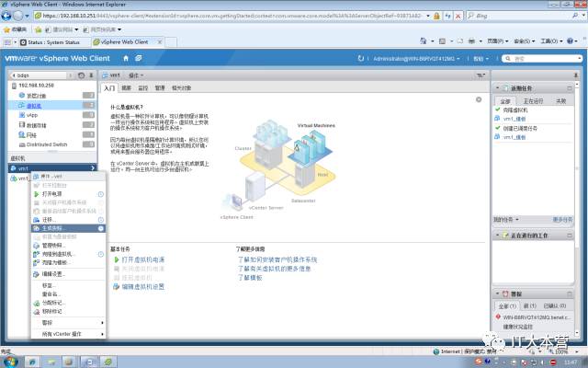This screenshot has width=588, height=368.
Task: Collapse the 正在进行的工作 panel triangle
Action: click(x=498, y=236)
